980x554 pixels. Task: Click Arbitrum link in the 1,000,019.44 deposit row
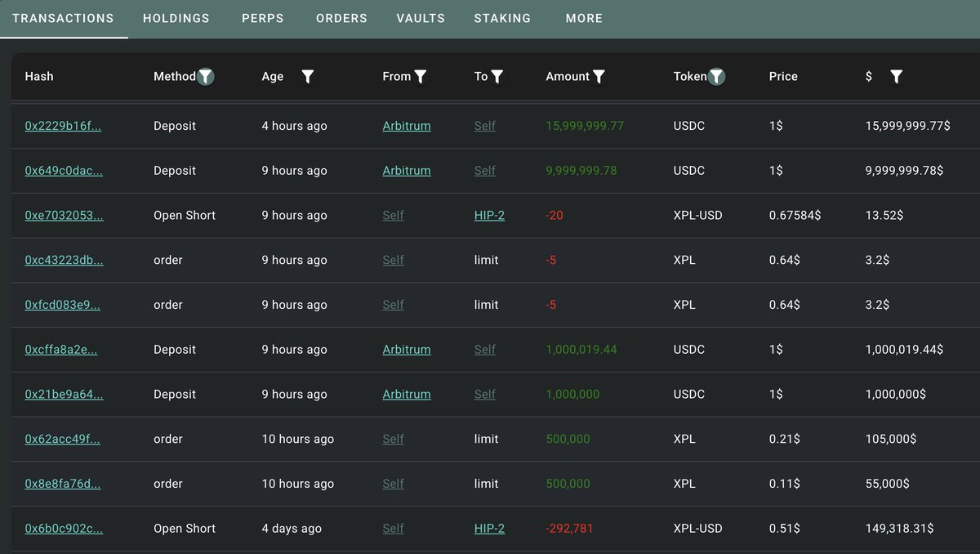pyautogui.click(x=407, y=350)
